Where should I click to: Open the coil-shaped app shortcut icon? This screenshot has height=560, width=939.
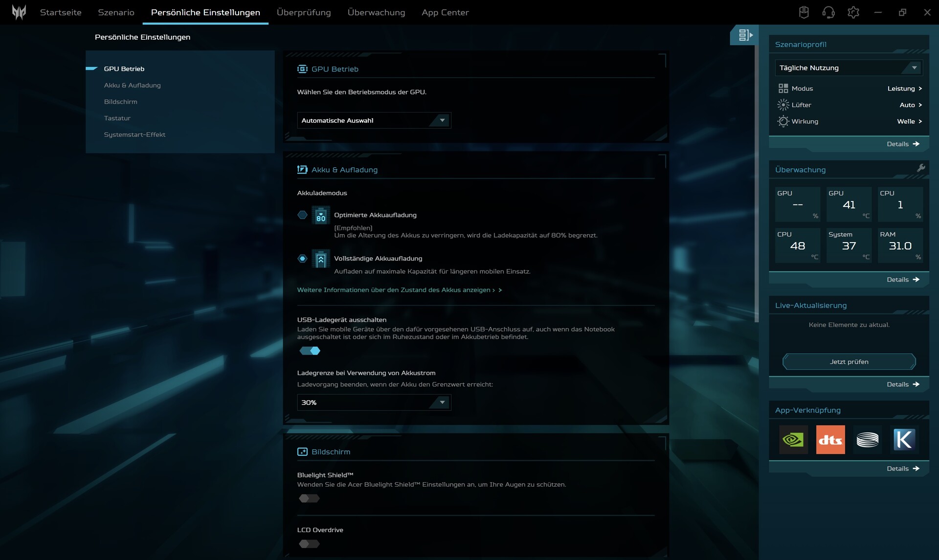click(x=867, y=440)
